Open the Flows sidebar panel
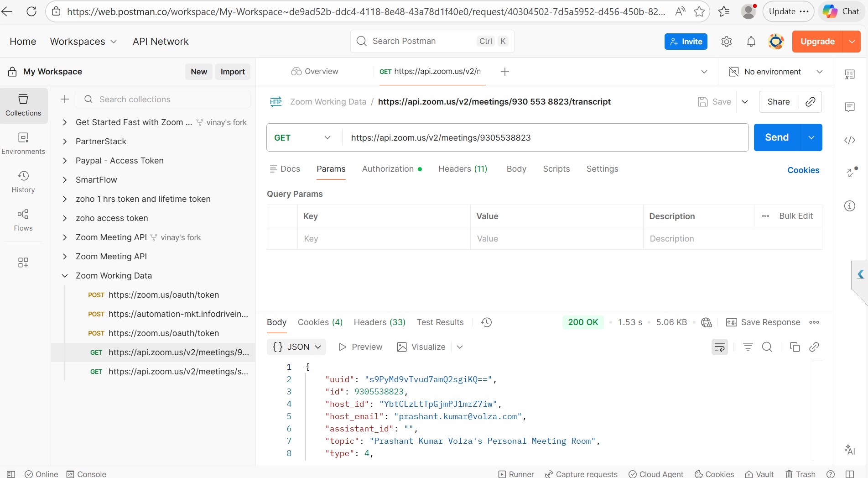The width and height of the screenshot is (868, 478). (23, 221)
